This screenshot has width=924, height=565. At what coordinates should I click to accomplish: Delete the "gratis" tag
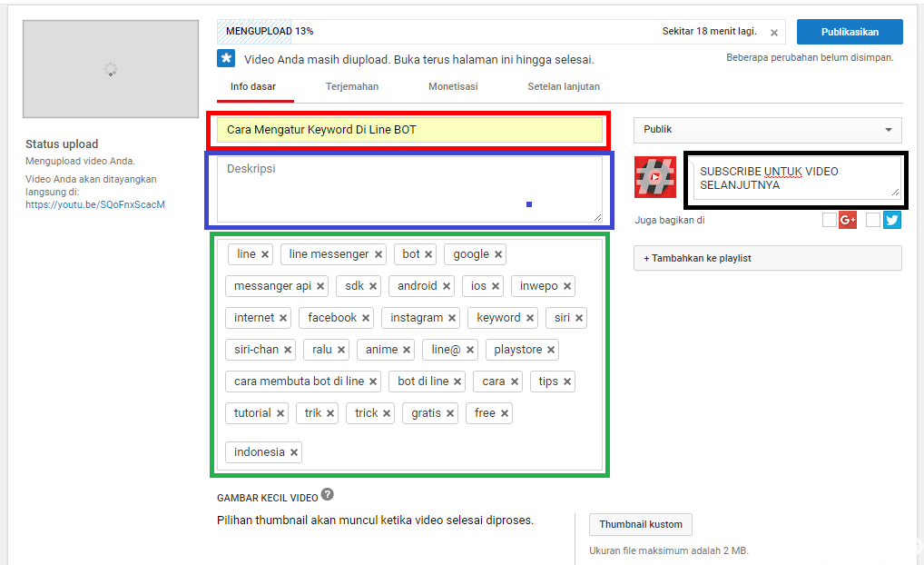click(450, 413)
